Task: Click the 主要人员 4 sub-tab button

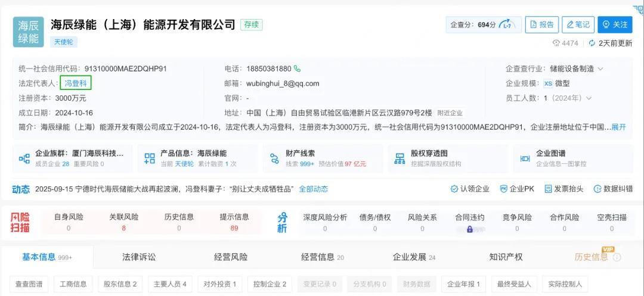Action: [x=170, y=284]
